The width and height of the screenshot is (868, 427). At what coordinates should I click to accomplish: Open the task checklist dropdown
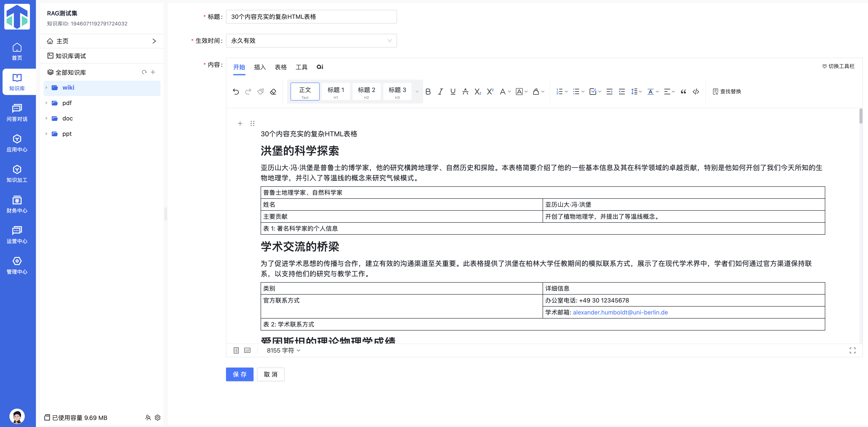click(600, 91)
